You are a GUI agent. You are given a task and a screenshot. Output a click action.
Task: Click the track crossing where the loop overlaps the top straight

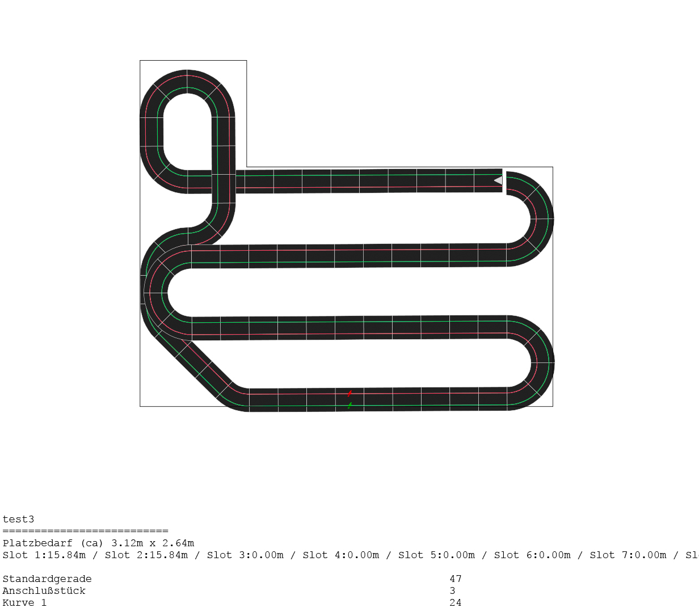[223, 181]
